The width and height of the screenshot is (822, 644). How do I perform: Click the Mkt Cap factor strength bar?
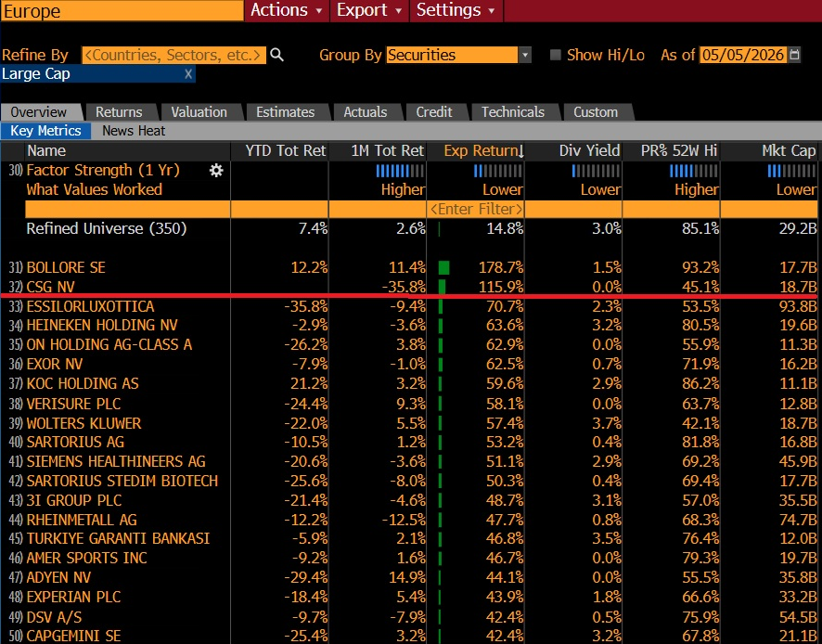791,171
